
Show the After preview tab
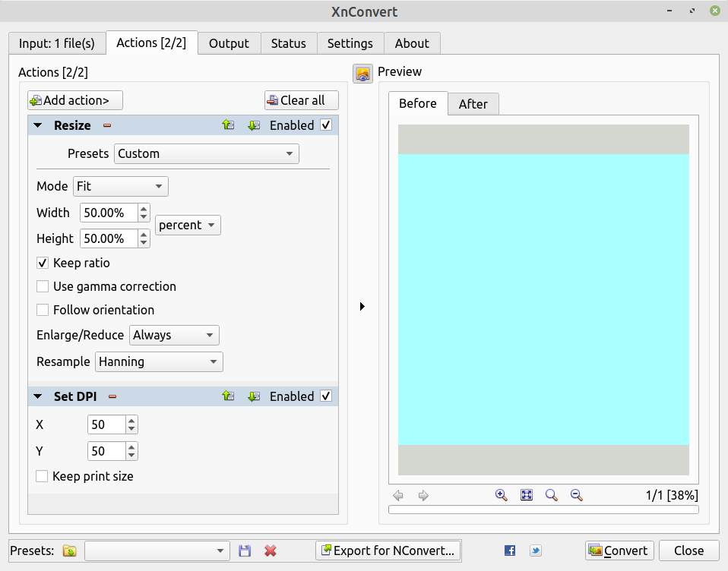(x=473, y=104)
